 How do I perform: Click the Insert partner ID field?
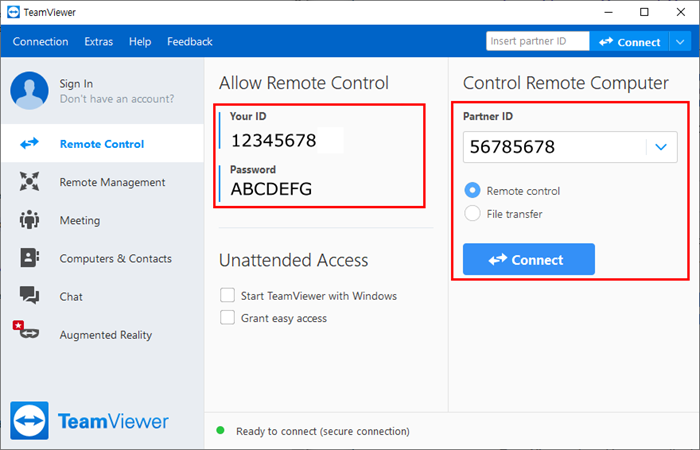(538, 41)
